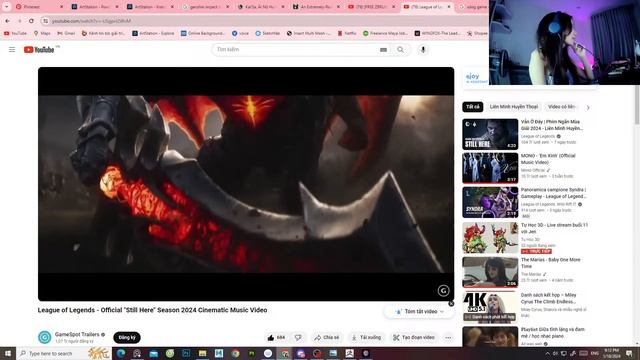Show more filter chips with right chevron
640x360 pixels.
pos(588,107)
